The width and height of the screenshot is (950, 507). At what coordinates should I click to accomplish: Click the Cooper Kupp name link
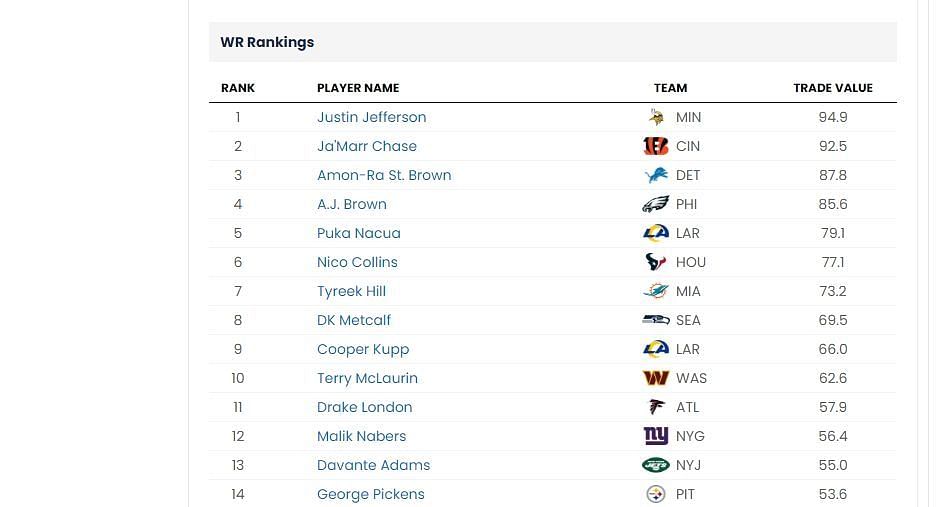tap(363, 350)
